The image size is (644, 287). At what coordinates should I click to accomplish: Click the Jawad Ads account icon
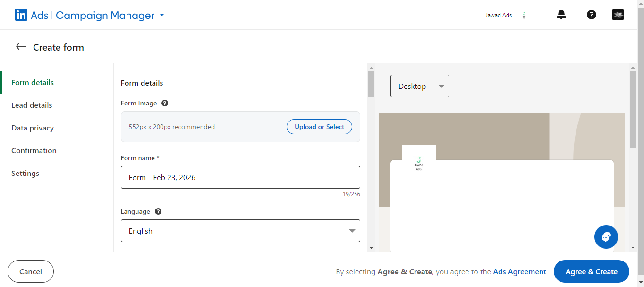tap(524, 15)
